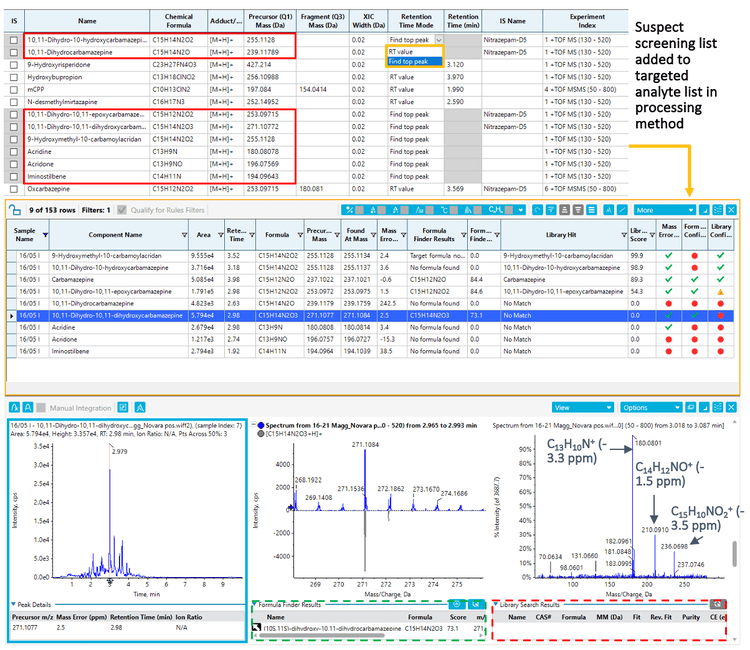Choose 'Find top peak' in open dropdown list
Viewport: 750px width, 650px height.
[x=408, y=62]
